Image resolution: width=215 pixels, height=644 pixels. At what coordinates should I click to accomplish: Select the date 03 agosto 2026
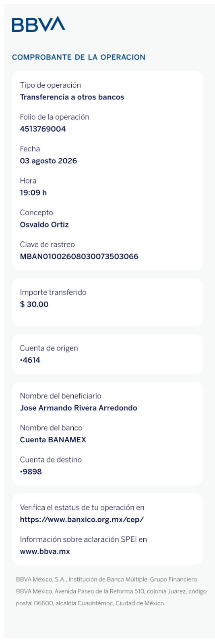(48, 161)
